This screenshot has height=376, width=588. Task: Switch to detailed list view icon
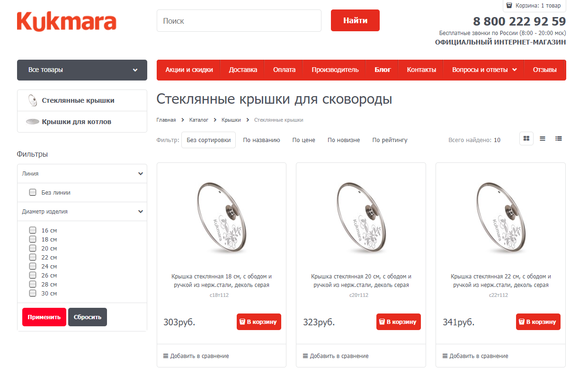click(x=559, y=139)
